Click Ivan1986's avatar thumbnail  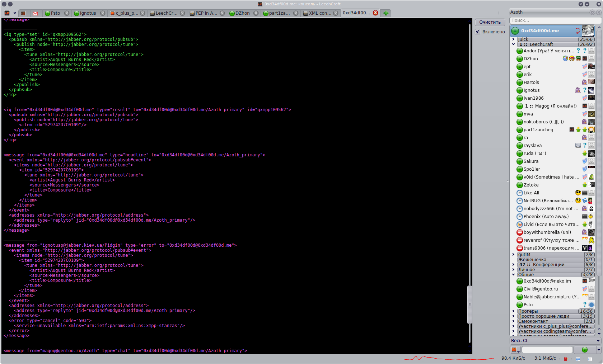(x=592, y=98)
